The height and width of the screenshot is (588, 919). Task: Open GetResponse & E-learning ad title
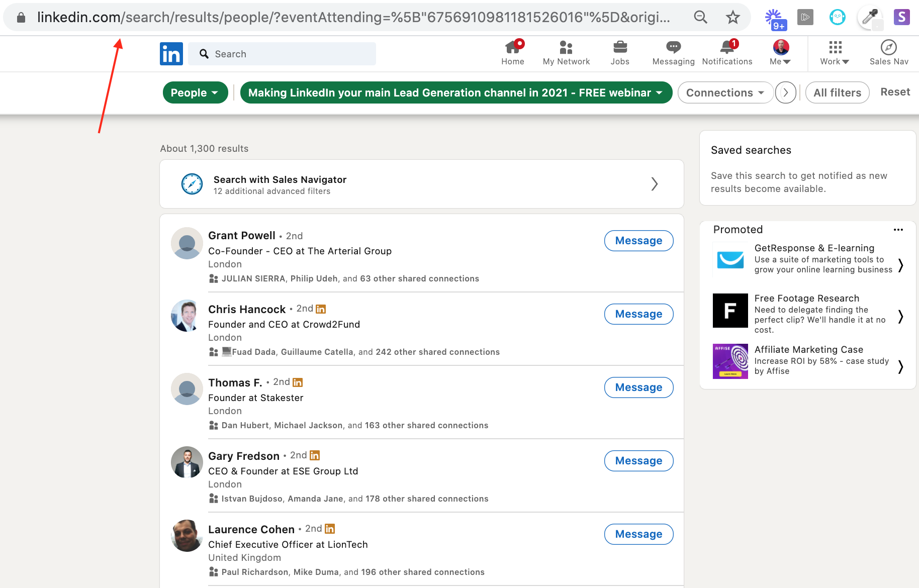pos(814,248)
